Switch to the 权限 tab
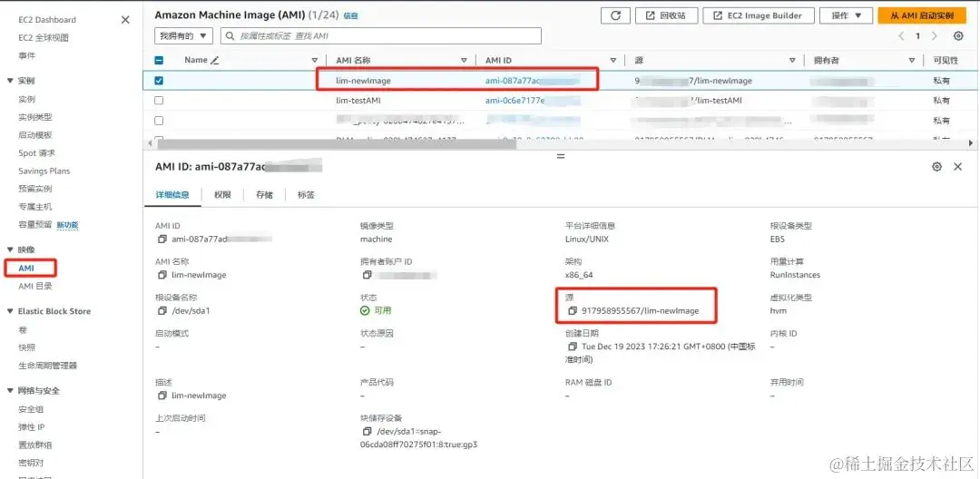980x479 pixels. pyautogui.click(x=222, y=195)
